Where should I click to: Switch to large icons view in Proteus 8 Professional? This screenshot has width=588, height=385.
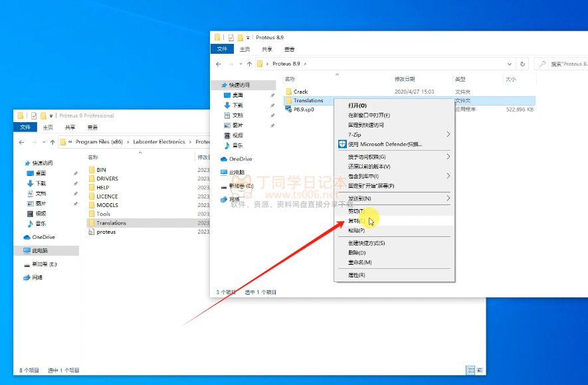coord(479,370)
